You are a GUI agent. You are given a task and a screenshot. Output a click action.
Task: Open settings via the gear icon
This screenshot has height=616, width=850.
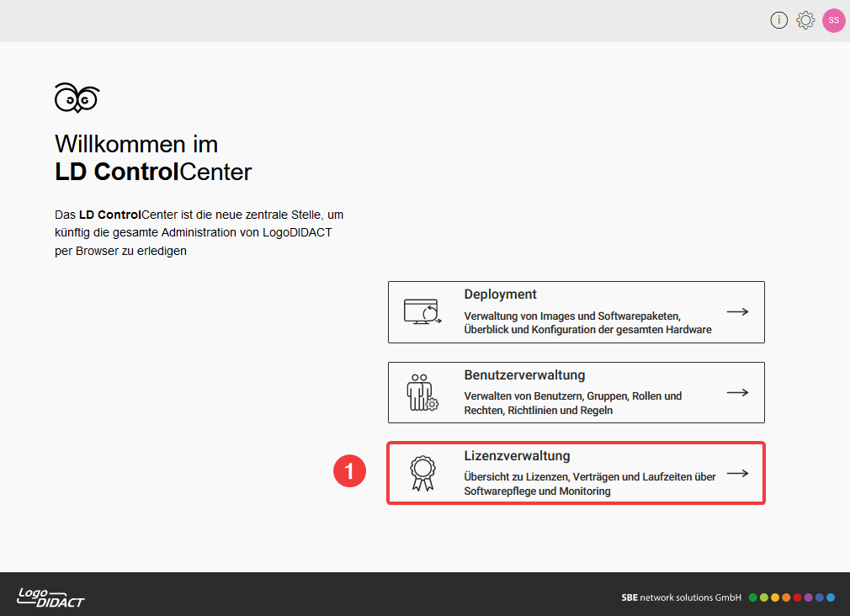(x=805, y=20)
